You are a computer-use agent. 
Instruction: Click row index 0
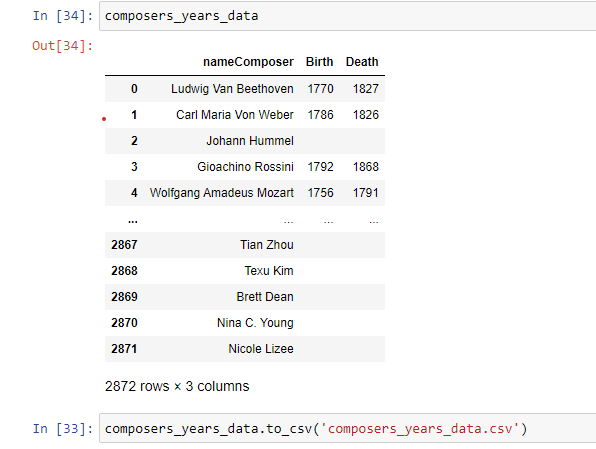[134, 89]
